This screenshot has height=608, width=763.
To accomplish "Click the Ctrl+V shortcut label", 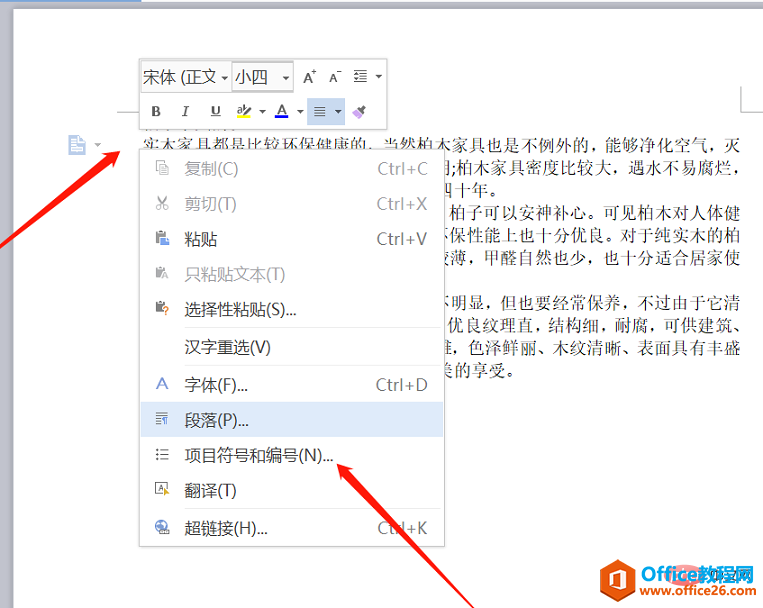I will (x=402, y=239).
